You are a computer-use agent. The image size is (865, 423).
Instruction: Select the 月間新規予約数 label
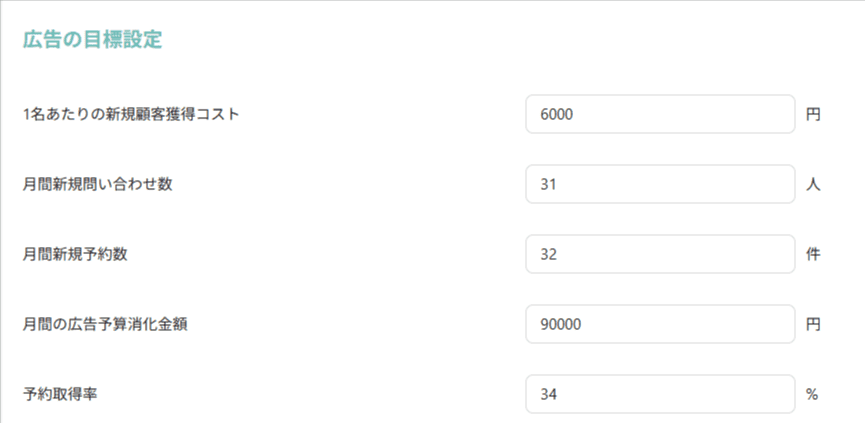pos(75,254)
